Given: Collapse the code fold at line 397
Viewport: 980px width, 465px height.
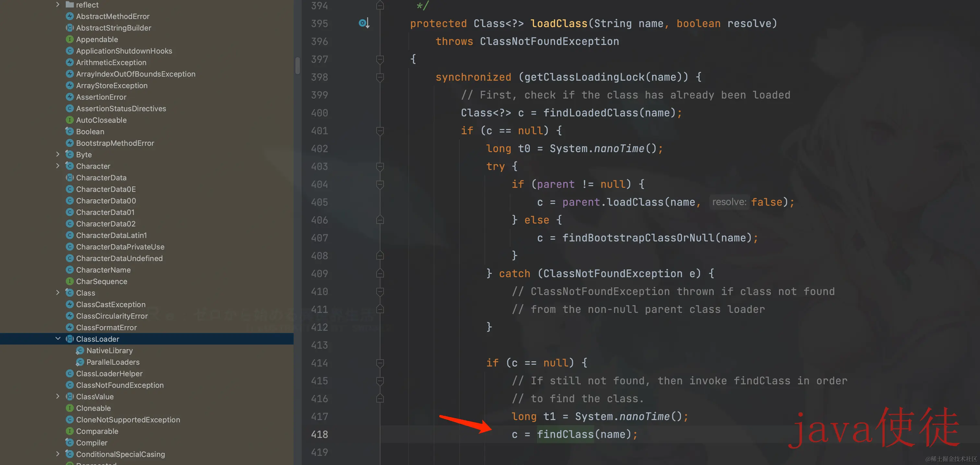Looking at the screenshot, I should (x=380, y=59).
